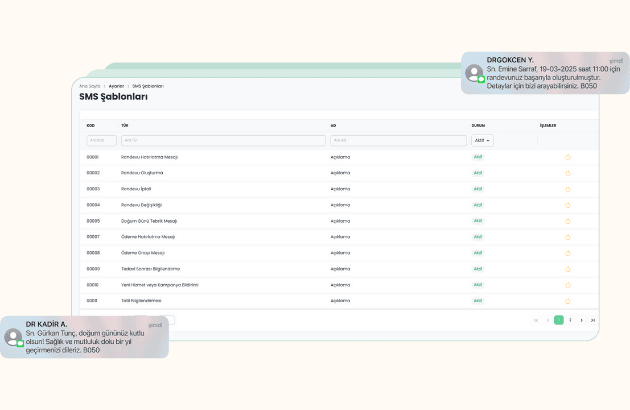Click action icon for Ödeme Onayı Mesajı row
The width and height of the screenshot is (630, 410).
[568, 253]
